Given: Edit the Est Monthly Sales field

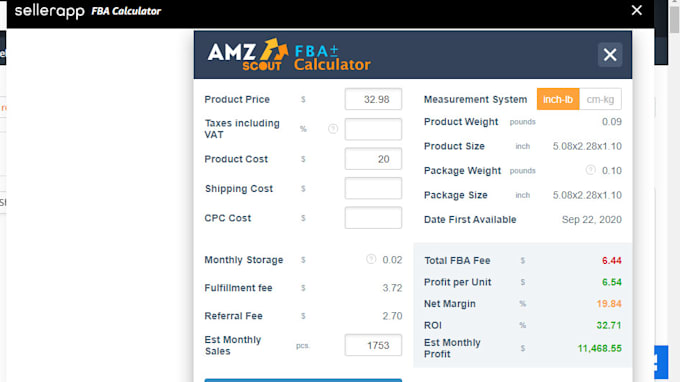Looking at the screenshot, I should click(x=373, y=345).
